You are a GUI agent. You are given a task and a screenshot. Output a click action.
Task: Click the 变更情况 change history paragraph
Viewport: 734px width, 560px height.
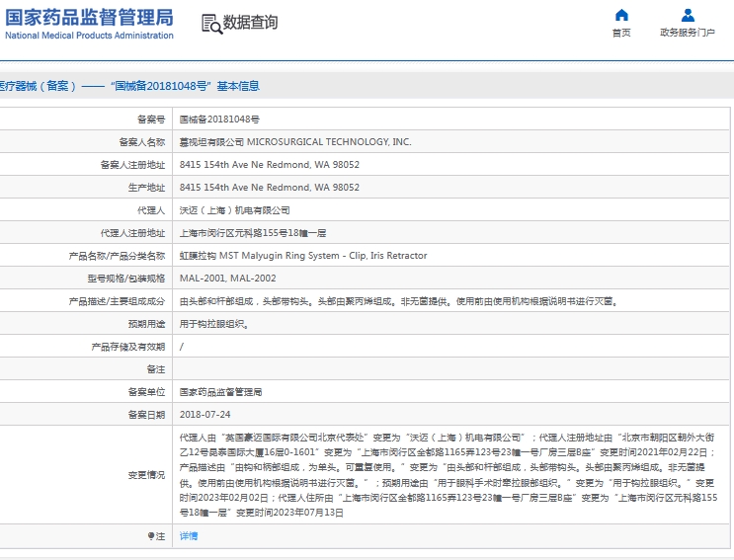[448, 475]
